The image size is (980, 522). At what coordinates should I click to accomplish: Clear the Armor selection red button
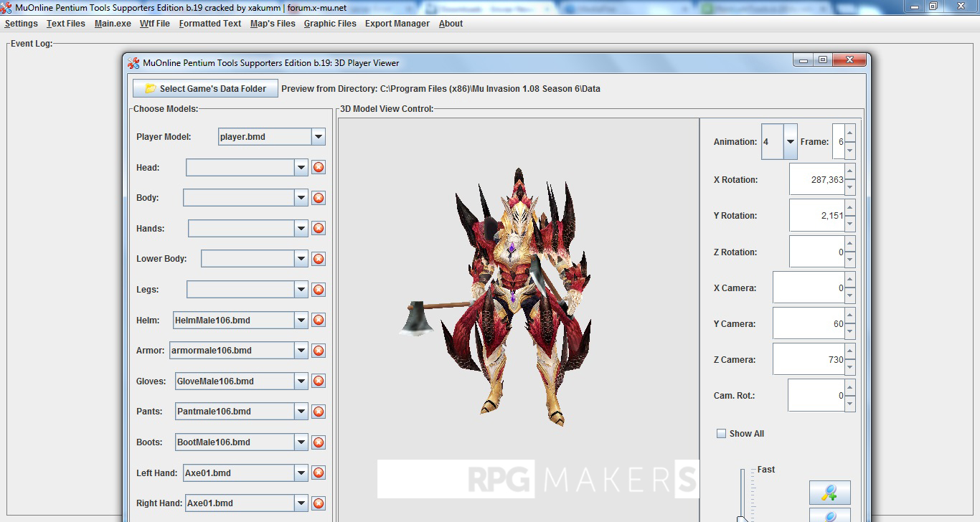[x=319, y=351]
